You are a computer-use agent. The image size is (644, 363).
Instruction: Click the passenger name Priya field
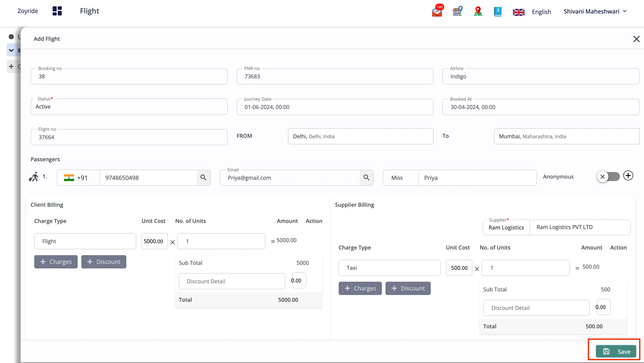coord(478,177)
